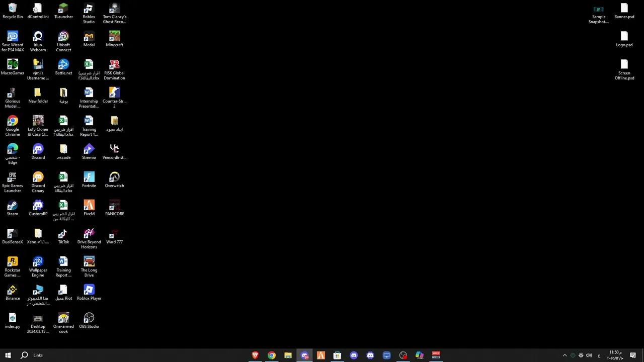Launch Fortnite from the desktop
The height and width of the screenshot is (362, 644).
coord(89,180)
